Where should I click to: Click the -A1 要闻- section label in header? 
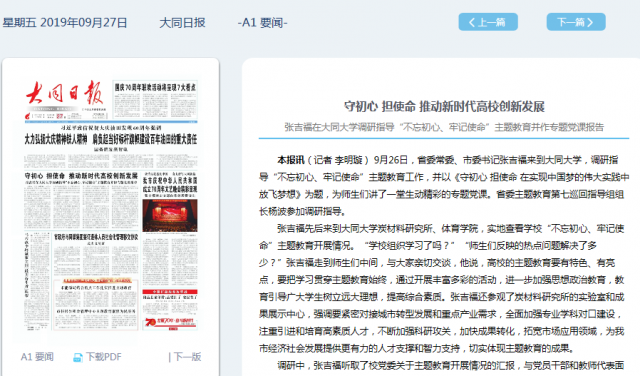262,22
